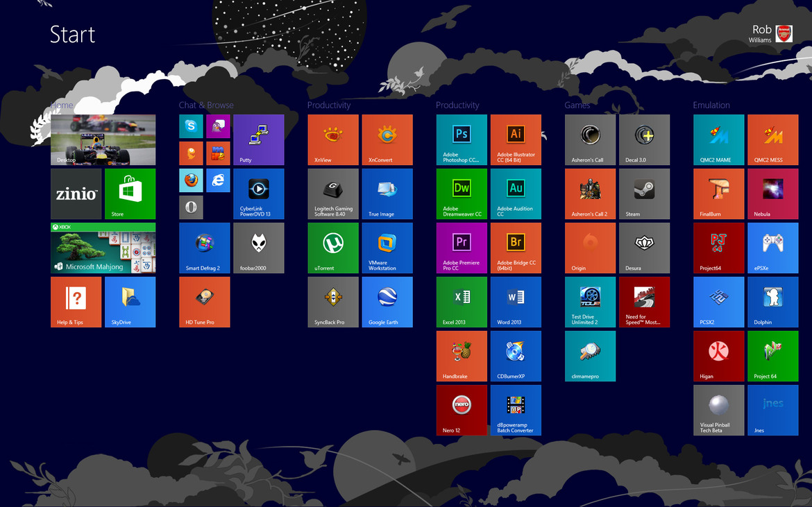This screenshot has width=812, height=507.
Task: Open the Putty tile
Action: (258, 139)
